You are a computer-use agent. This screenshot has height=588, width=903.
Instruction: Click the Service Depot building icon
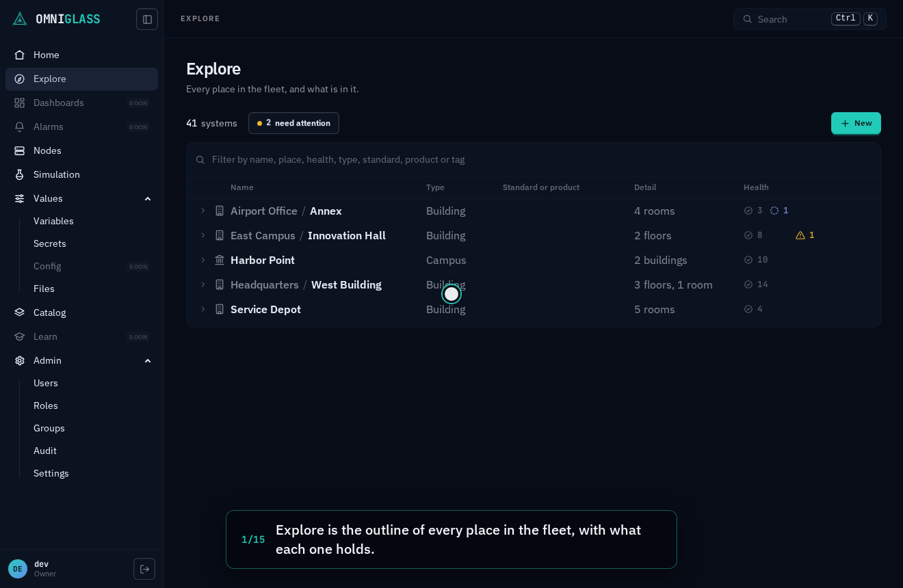point(220,309)
